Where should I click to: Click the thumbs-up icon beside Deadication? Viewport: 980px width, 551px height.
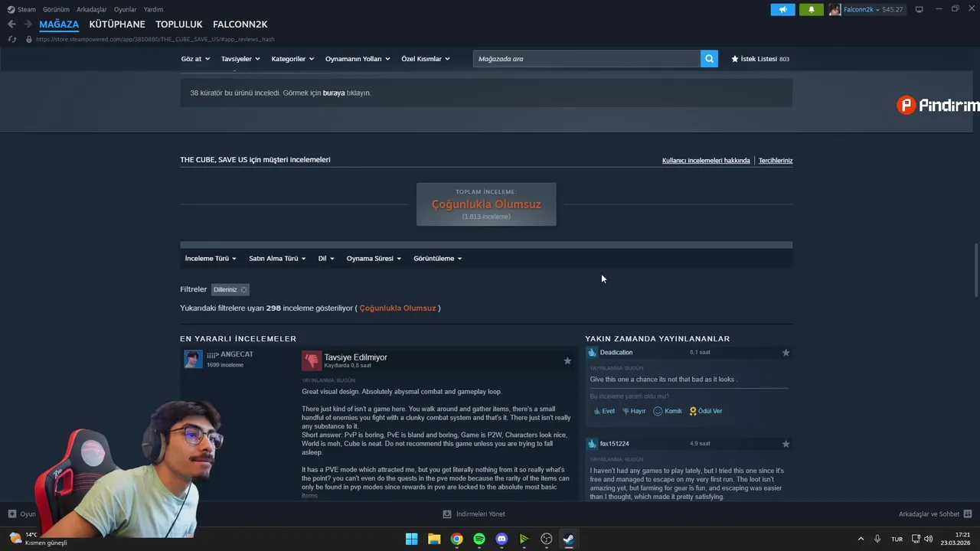(x=592, y=352)
